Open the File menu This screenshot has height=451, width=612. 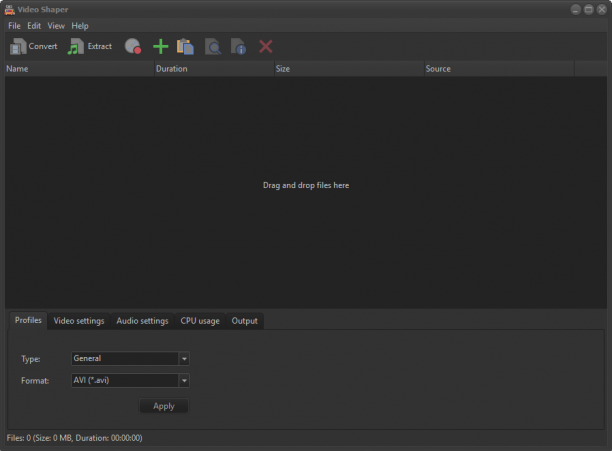(14, 26)
